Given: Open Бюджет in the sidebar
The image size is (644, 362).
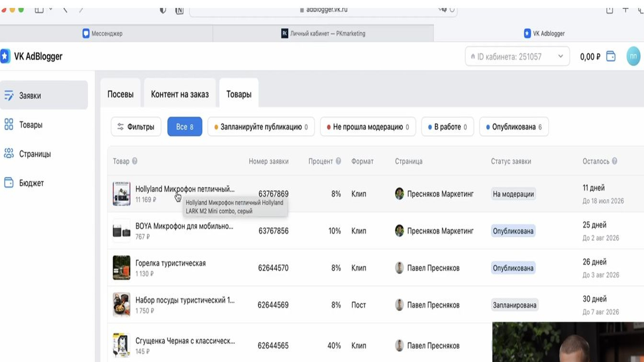Looking at the screenshot, I should click(44, 183).
